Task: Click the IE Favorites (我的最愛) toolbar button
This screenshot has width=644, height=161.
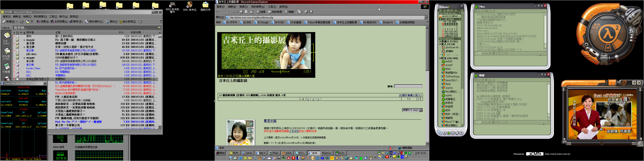Action: tap(275, 12)
